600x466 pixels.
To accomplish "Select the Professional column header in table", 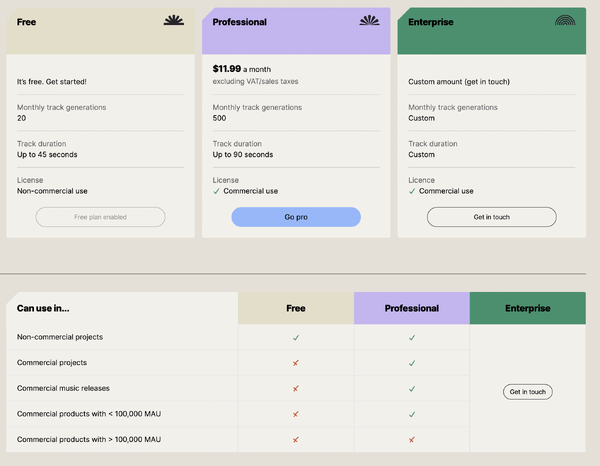I will point(412,308).
